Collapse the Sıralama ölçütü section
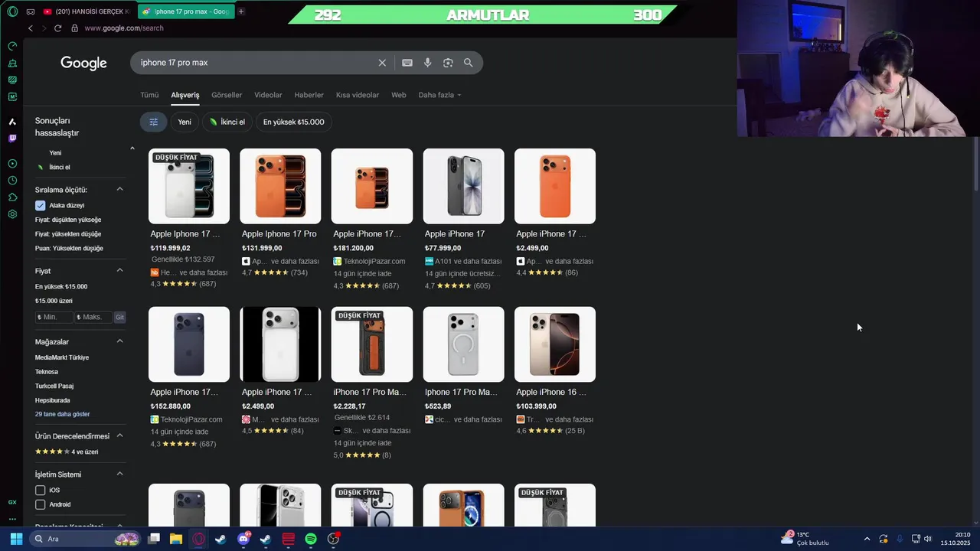 119,189
